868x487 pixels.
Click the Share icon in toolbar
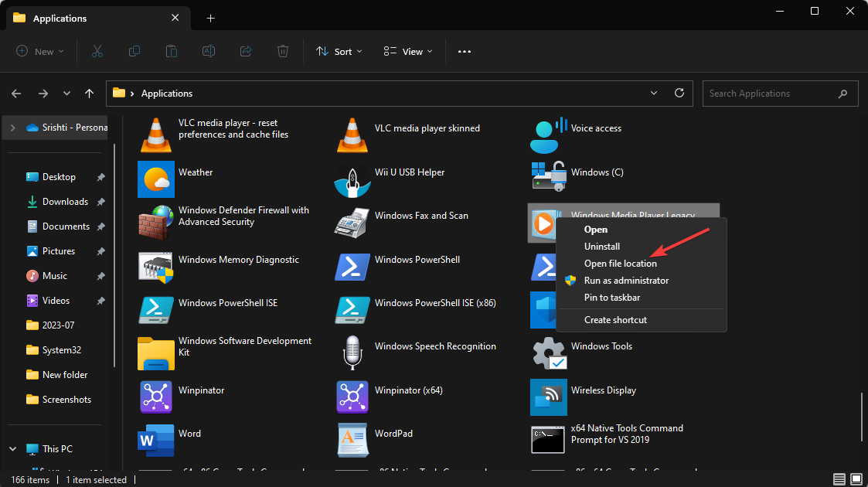(x=246, y=52)
